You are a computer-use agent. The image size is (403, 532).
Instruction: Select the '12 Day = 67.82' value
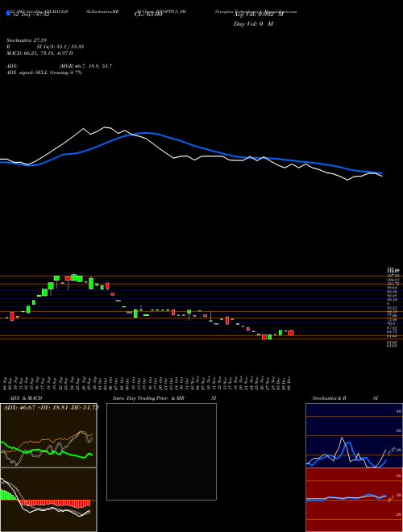coord(30,15)
